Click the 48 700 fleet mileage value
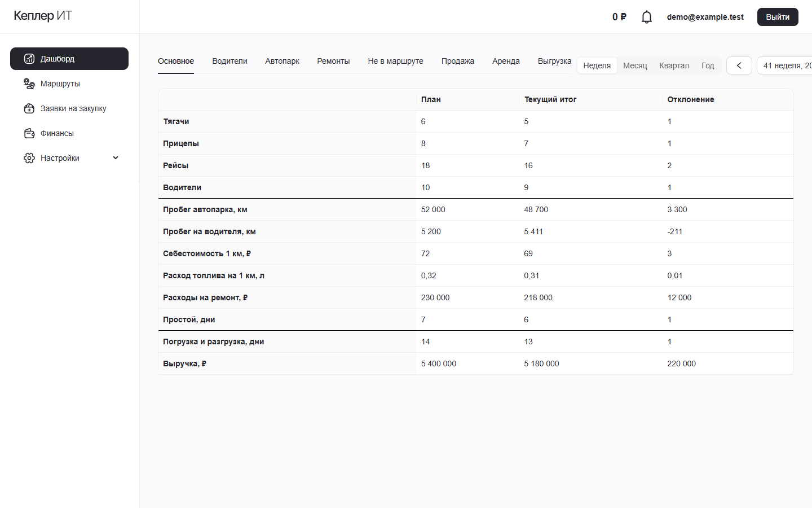The height and width of the screenshot is (508, 812). 536,209
